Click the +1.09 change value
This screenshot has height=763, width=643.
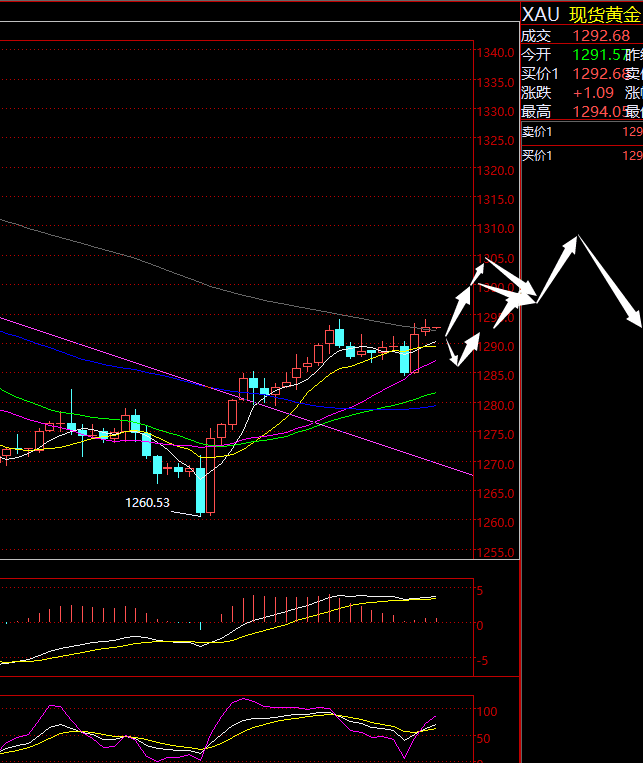tap(593, 92)
